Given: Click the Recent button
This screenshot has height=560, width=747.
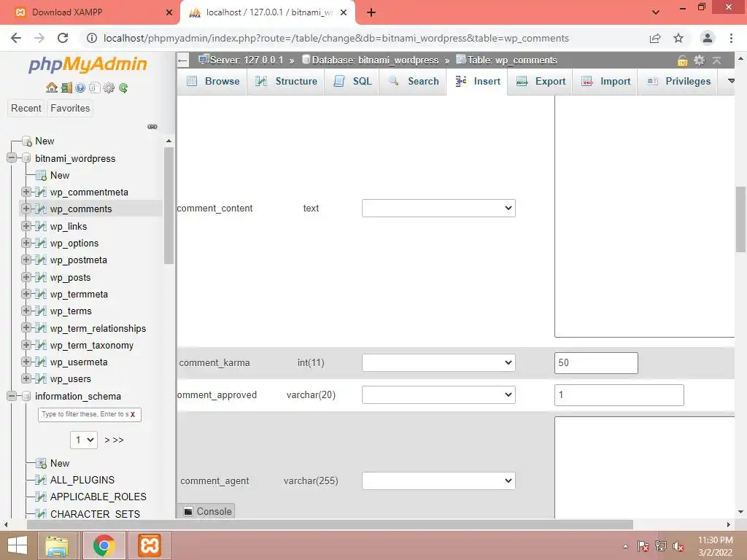Looking at the screenshot, I should [26, 108].
